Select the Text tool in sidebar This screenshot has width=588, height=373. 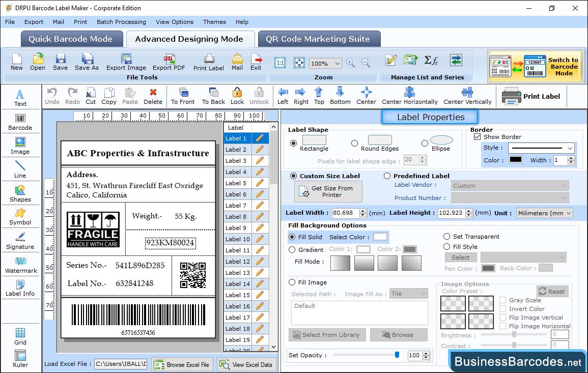click(20, 98)
